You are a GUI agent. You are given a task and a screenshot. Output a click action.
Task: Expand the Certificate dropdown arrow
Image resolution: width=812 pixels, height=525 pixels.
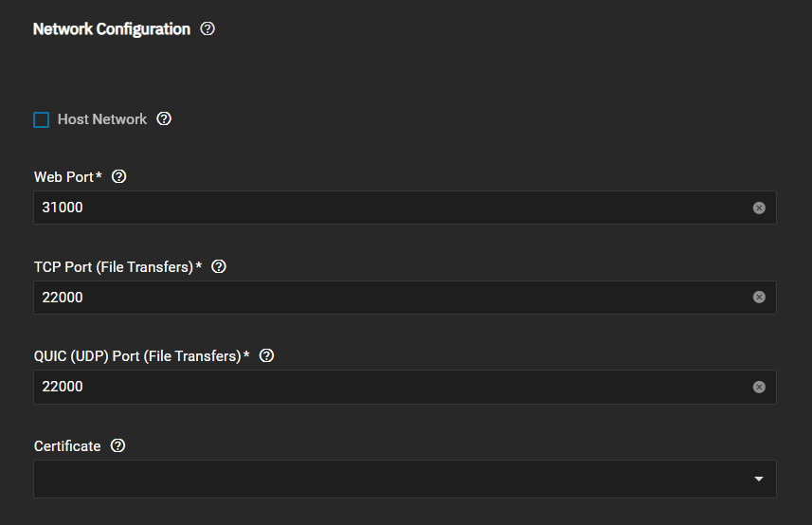[759, 479]
